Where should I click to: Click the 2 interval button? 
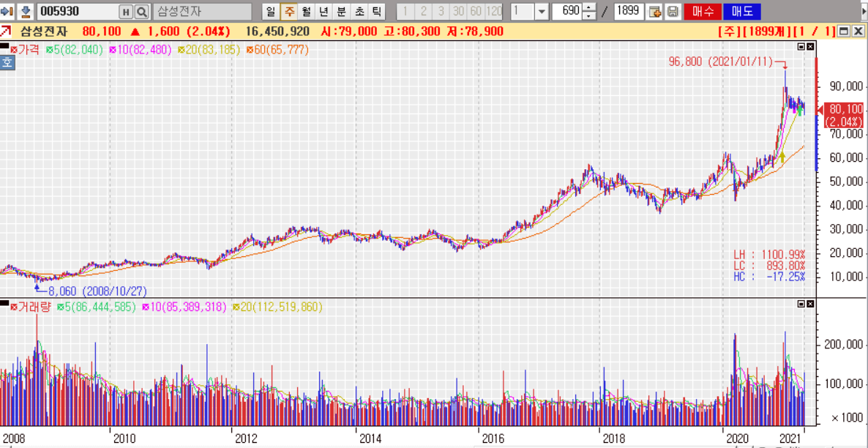click(x=424, y=11)
